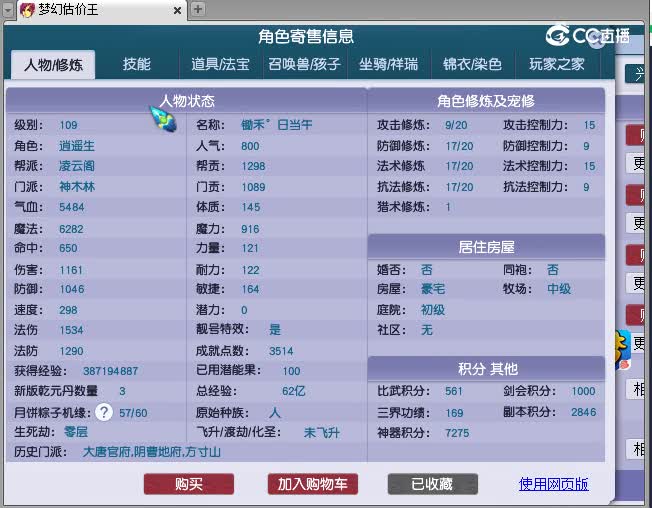The image size is (652, 508).
Task: Click the 猎术修炼 value 1
Action: (448, 207)
